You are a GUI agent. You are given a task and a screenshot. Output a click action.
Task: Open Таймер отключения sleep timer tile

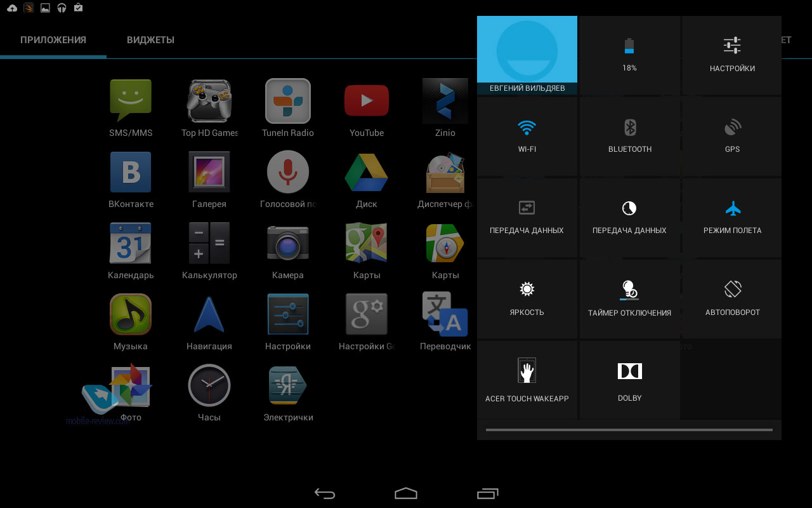point(629,299)
